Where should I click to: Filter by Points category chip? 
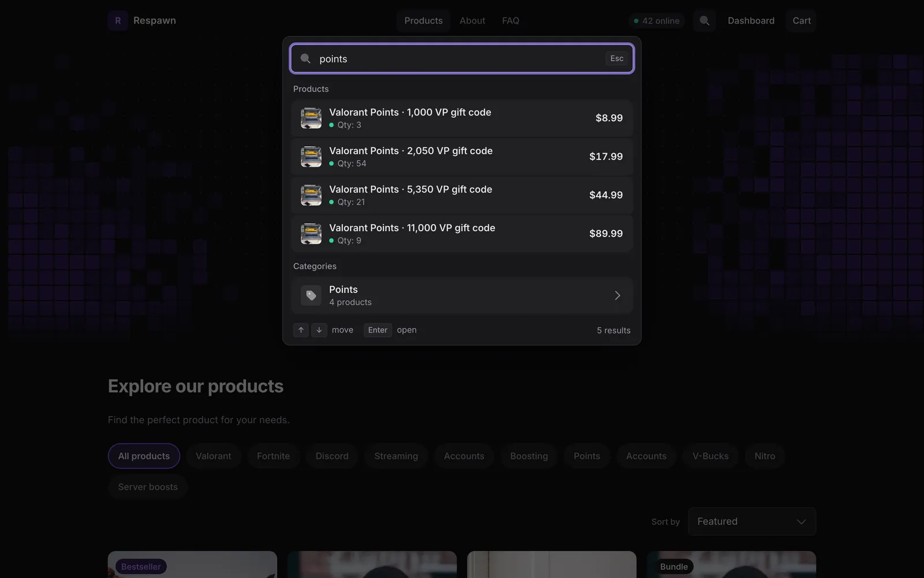(587, 456)
